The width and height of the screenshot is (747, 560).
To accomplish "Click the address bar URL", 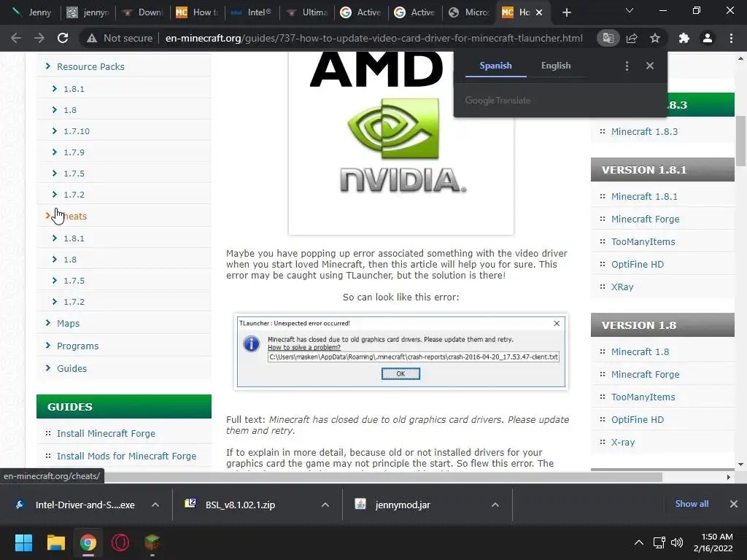I will click(373, 38).
